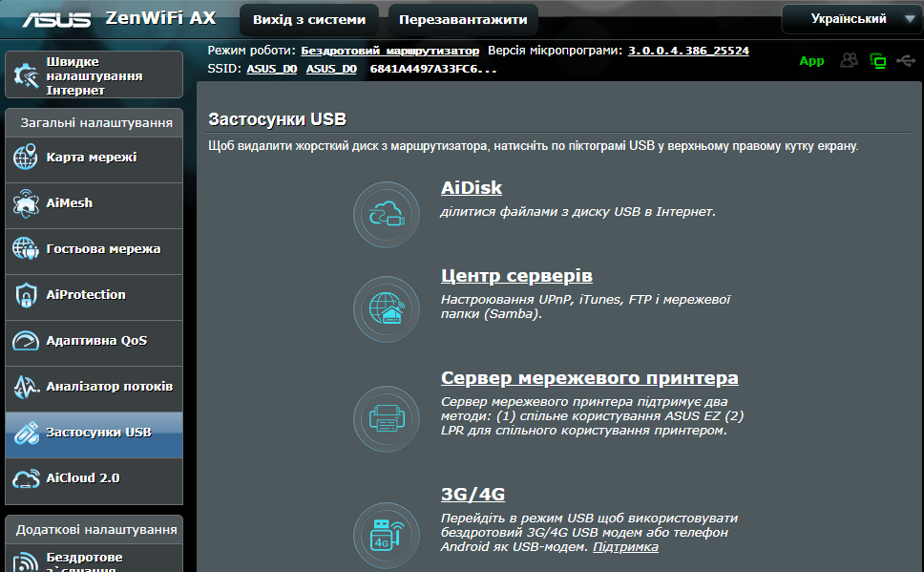Image resolution: width=924 pixels, height=572 pixels.
Task: Click the USB status icon in header
Action: click(x=906, y=60)
